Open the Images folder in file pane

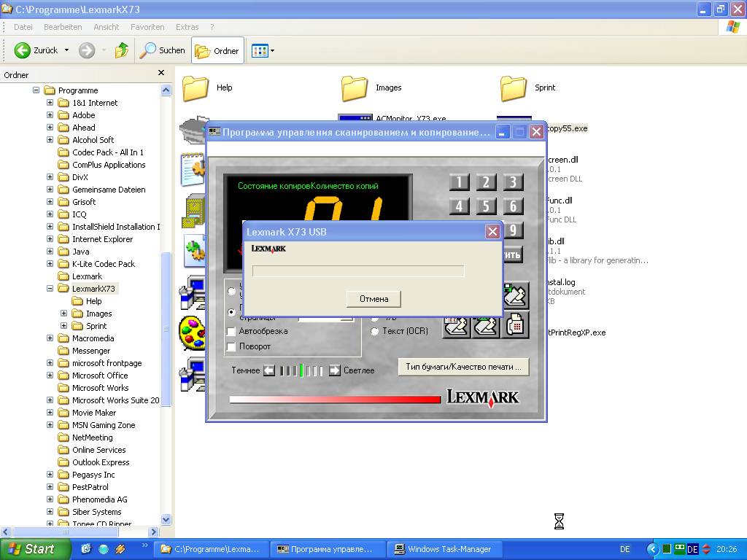(x=355, y=88)
